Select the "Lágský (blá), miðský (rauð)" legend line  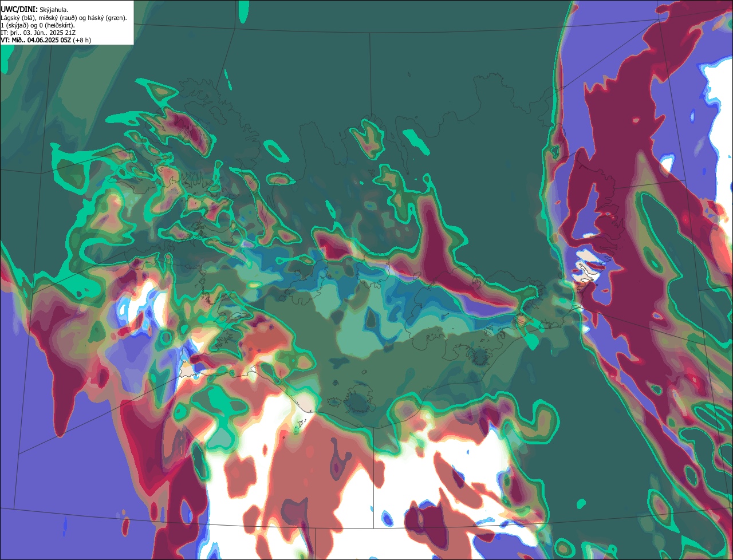pos(64,18)
